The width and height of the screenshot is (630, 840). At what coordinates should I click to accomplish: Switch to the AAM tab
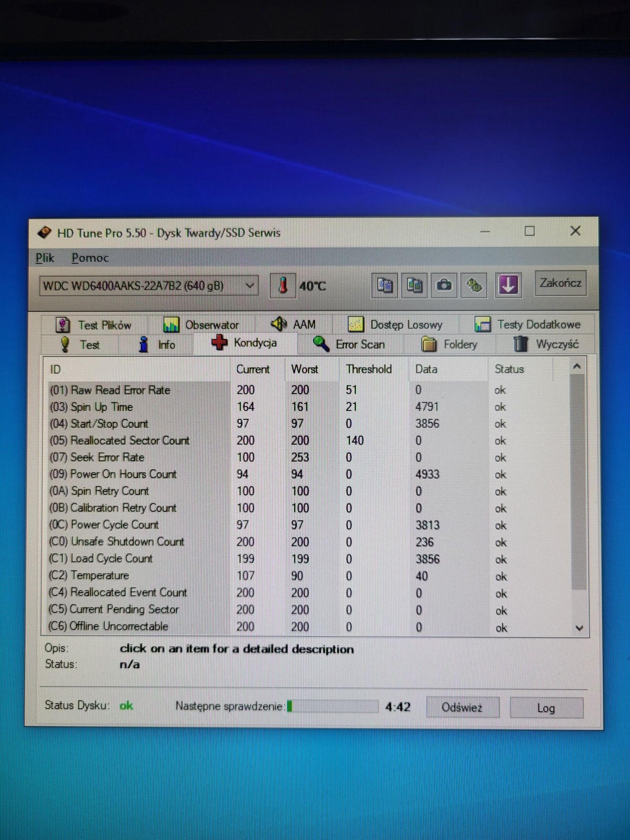tap(293, 324)
